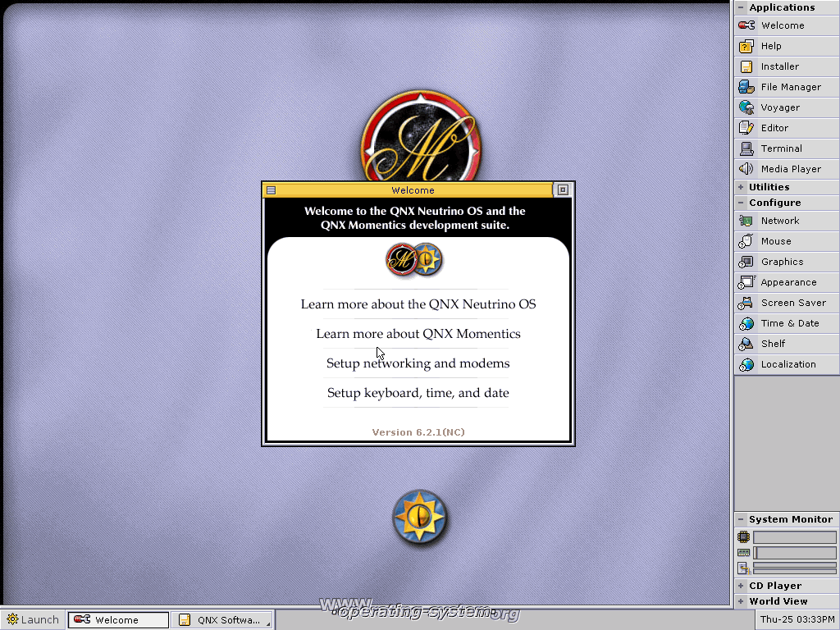Click the Momentics M logo inside Welcome window
840x630 pixels.
401,260
